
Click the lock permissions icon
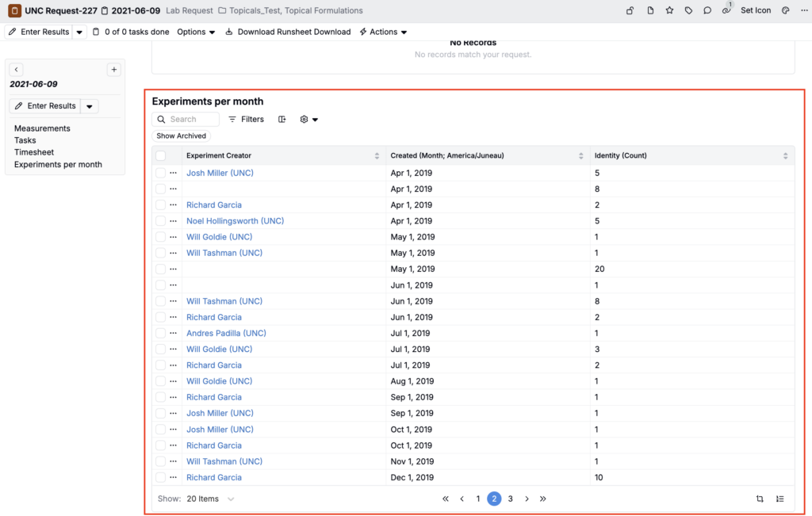click(x=630, y=10)
